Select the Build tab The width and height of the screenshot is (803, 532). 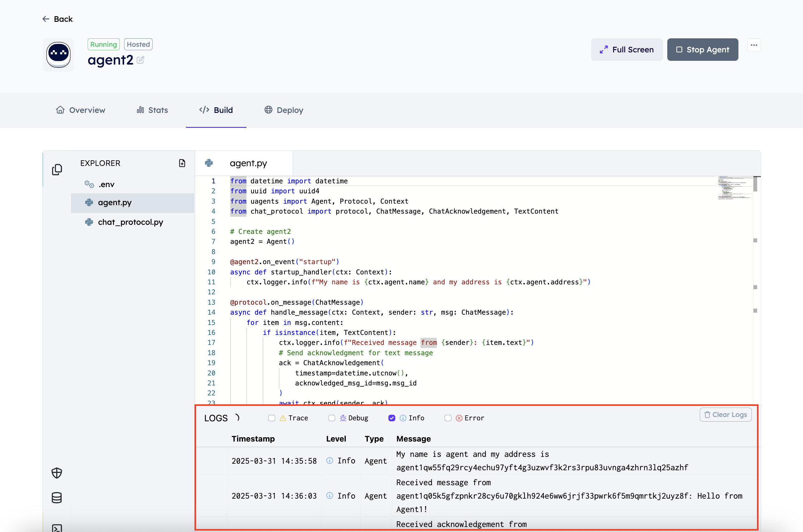216,110
